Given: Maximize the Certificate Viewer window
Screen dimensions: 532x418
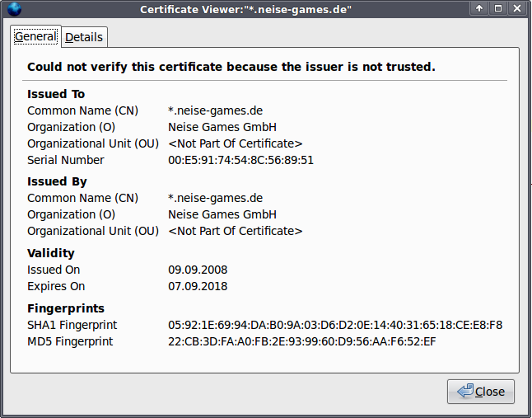Looking at the screenshot, I should coord(498,8).
